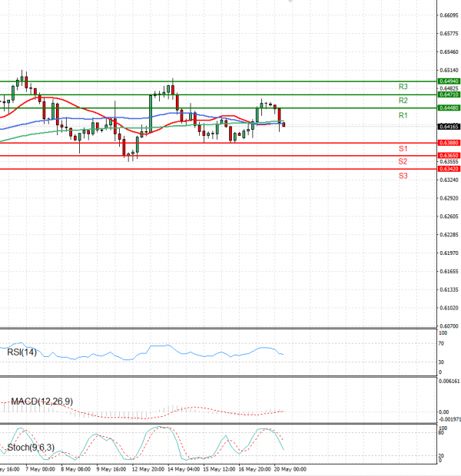Screen dimensions: 461x476
Task: Click the 15 May 12:00 time label
Action: point(219,469)
